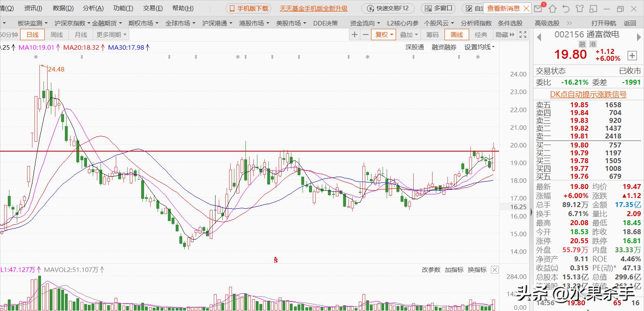644x311 pixels.
Task: Zoom out chart with minus button
Action: click(x=365, y=35)
